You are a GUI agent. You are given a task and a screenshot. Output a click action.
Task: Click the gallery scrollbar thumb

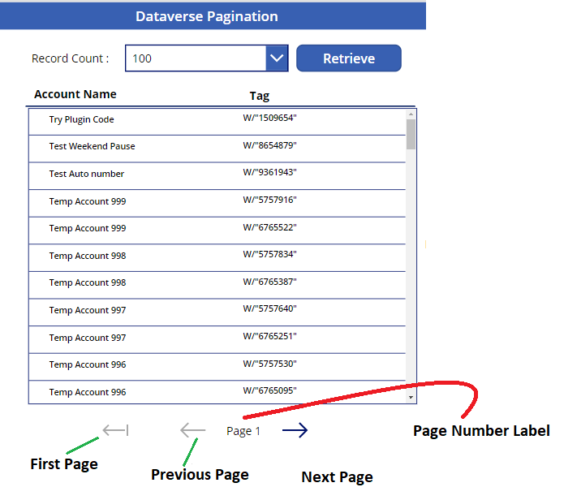411,134
